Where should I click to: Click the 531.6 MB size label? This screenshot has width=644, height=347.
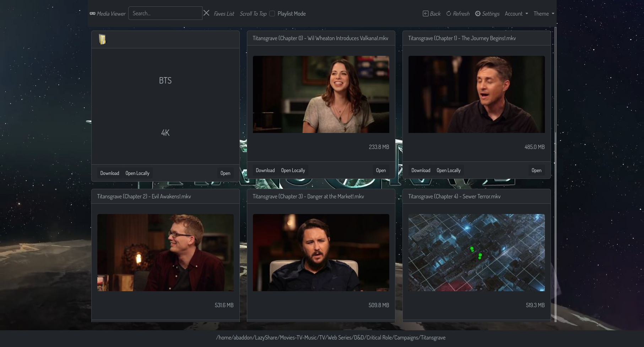224,305
